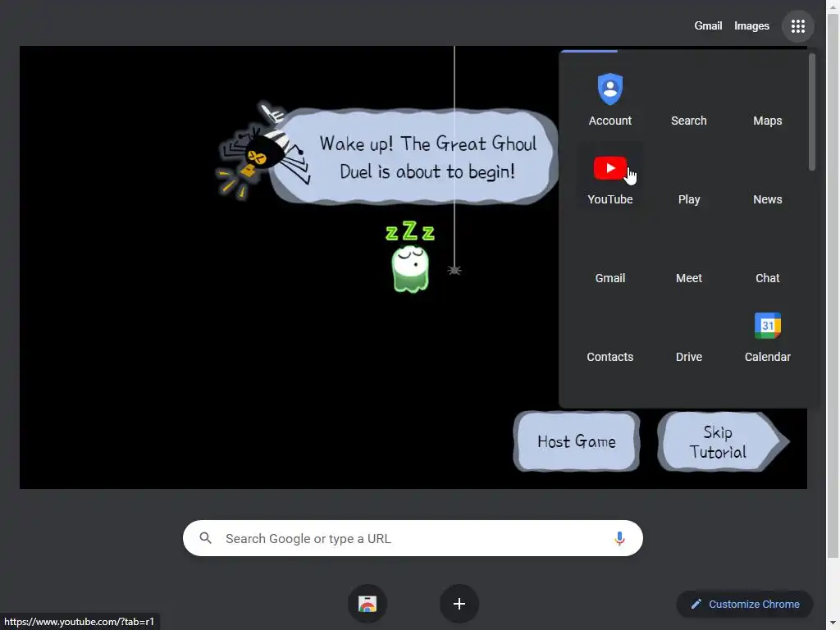The height and width of the screenshot is (630, 840).
Task: Click the magnifier icon in search box
Action: (206, 538)
